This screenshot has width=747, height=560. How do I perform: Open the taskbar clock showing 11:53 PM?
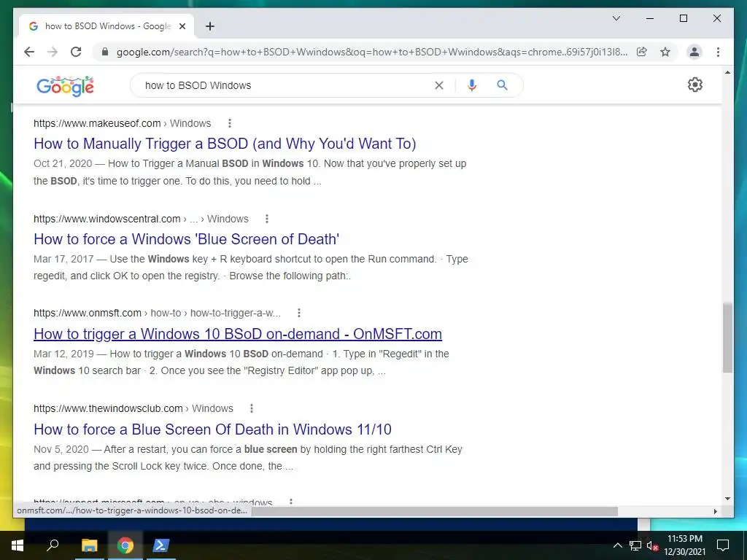(685, 545)
